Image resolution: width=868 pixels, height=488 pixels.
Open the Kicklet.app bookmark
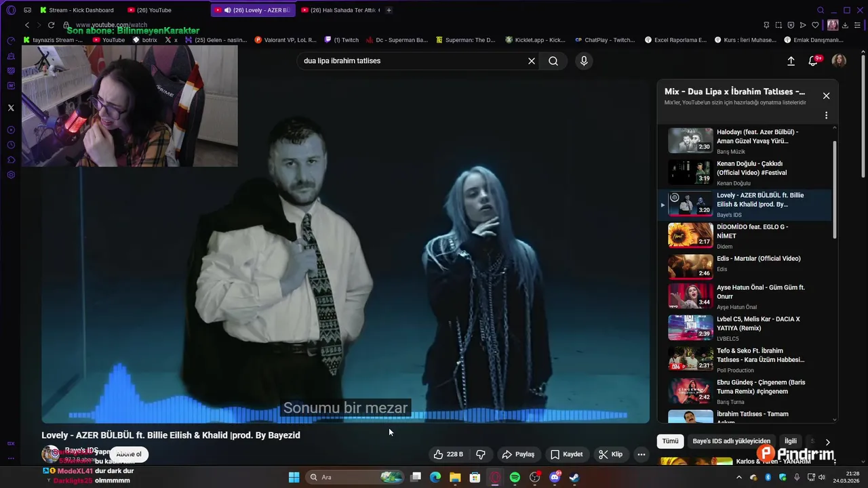(536, 40)
